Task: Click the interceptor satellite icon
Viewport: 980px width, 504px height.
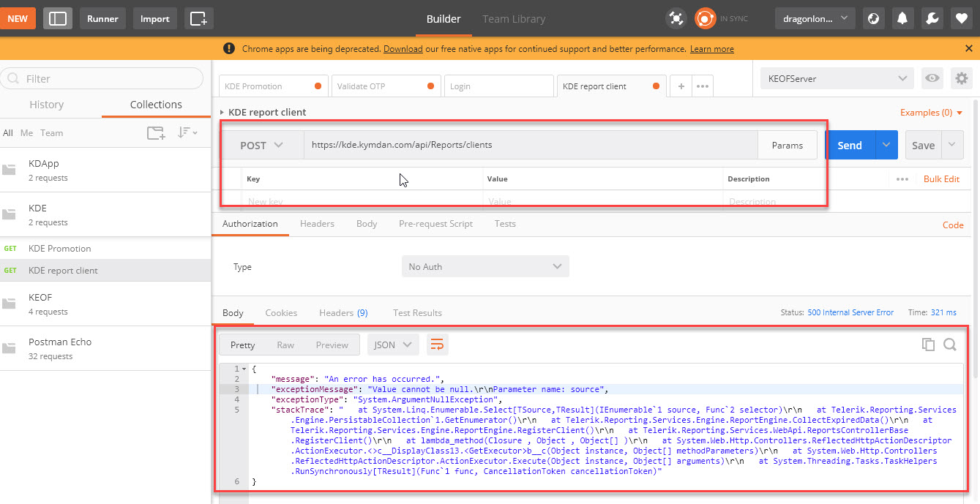Action: [676, 19]
